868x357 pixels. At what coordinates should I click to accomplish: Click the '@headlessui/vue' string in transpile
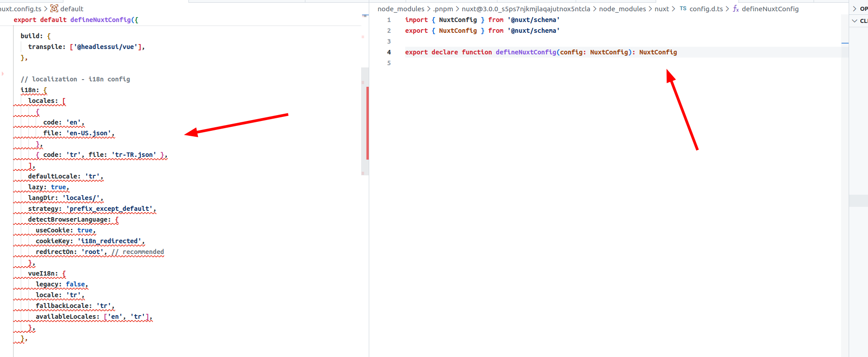coord(106,47)
